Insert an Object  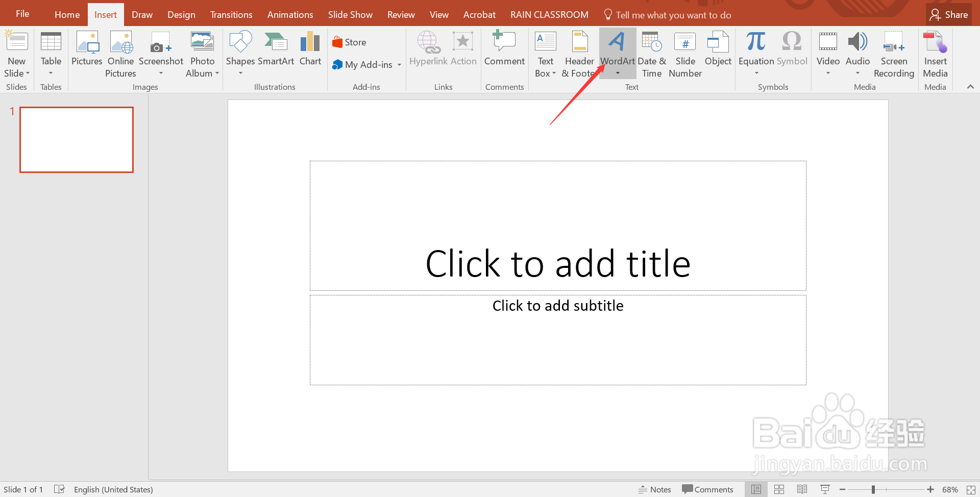[x=718, y=49]
